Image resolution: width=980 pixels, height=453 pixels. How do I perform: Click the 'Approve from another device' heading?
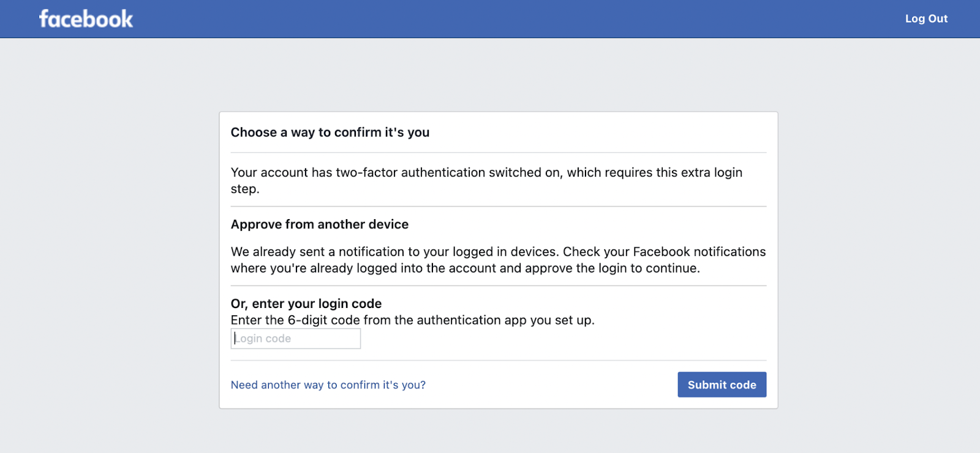click(x=320, y=225)
